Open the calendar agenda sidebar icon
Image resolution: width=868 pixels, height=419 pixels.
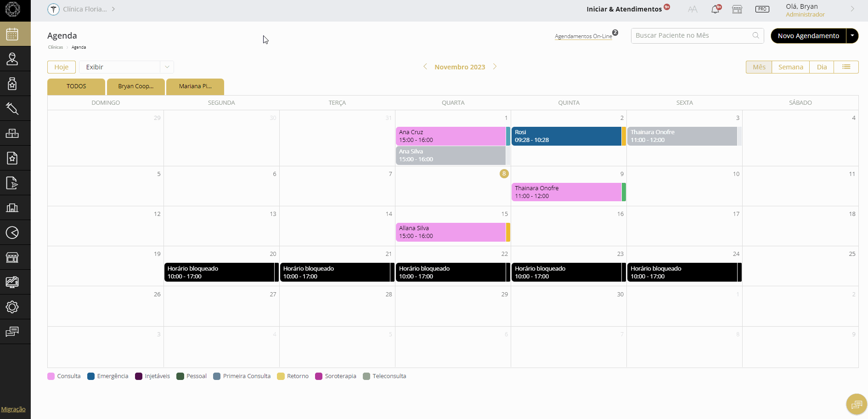tap(12, 34)
